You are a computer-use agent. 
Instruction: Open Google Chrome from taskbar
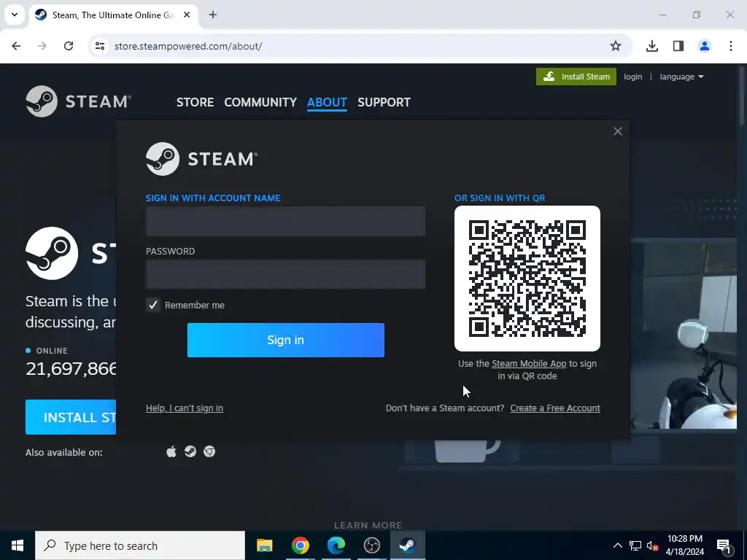[x=300, y=545]
